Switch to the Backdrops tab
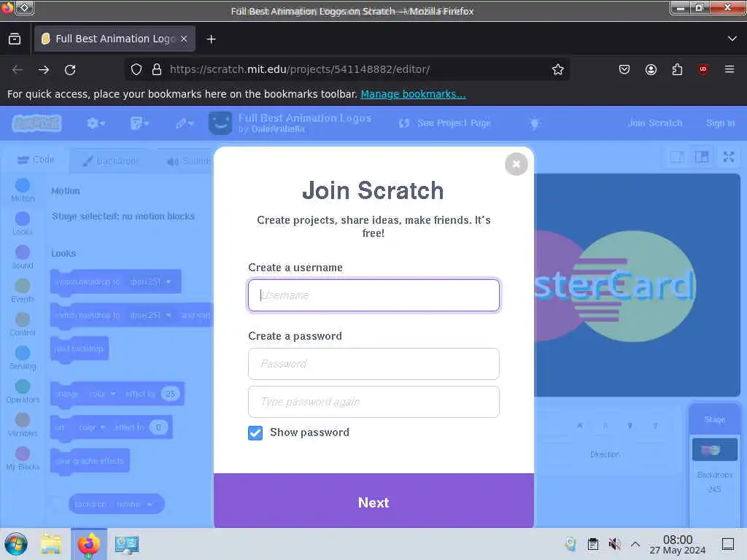 (110, 161)
